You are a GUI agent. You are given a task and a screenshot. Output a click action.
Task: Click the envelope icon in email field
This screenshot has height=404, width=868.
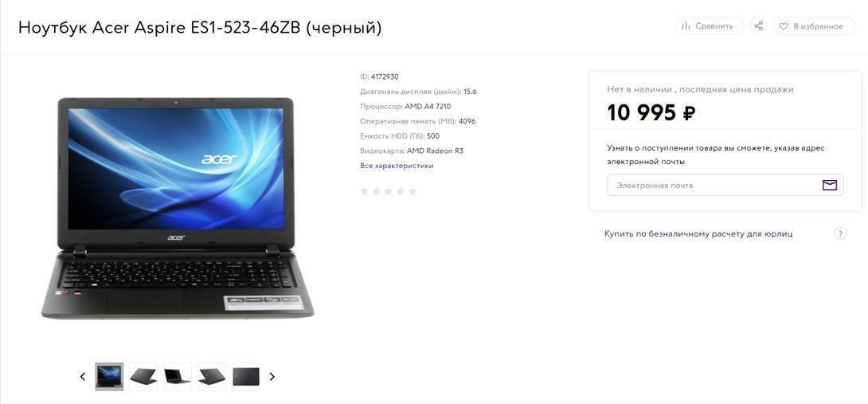click(829, 185)
